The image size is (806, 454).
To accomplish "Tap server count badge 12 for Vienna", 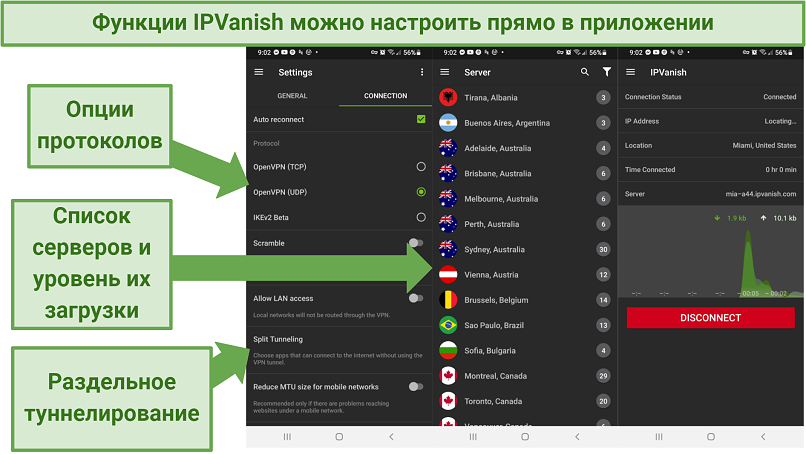I will click(603, 275).
